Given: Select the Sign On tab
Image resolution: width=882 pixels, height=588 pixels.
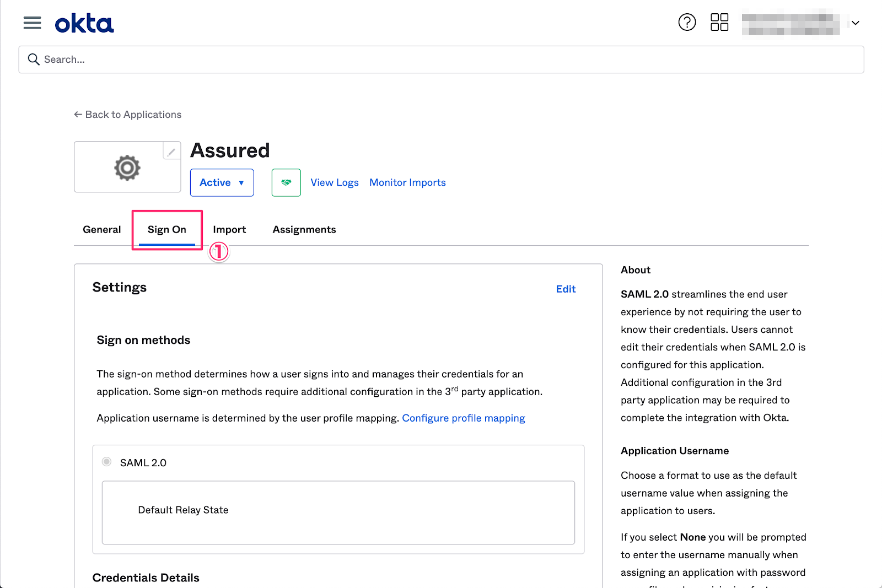Looking at the screenshot, I should point(167,230).
